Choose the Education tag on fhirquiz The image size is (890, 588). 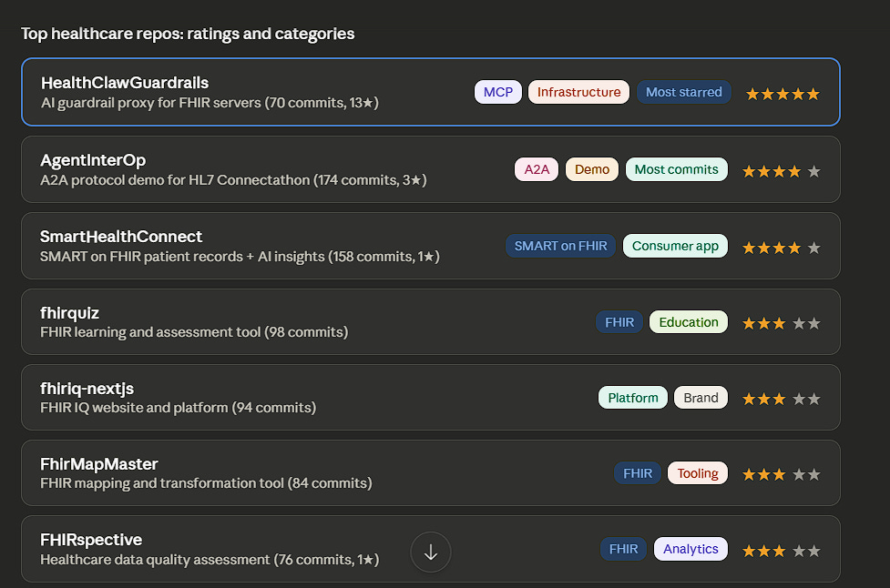point(688,322)
